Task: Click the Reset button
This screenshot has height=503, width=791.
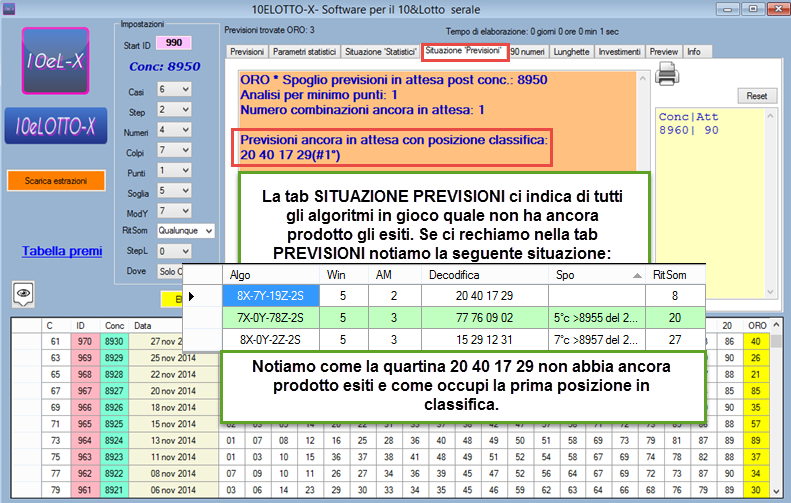Action: pos(757,96)
